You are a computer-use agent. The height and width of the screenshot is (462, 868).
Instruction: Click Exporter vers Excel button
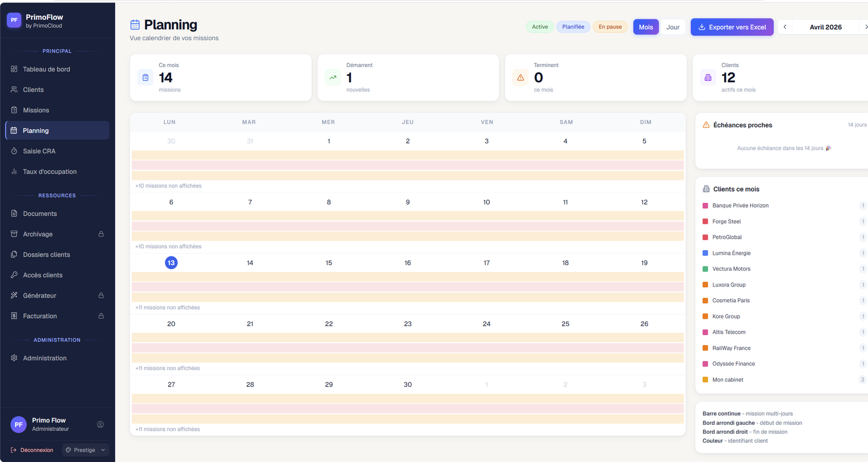click(x=732, y=27)
